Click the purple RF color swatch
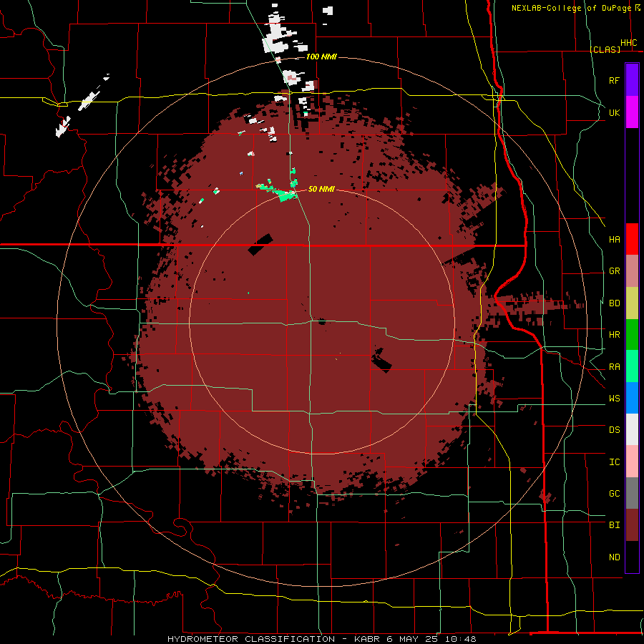This screenshot has height=644, width=644. [x=632, y=79]
